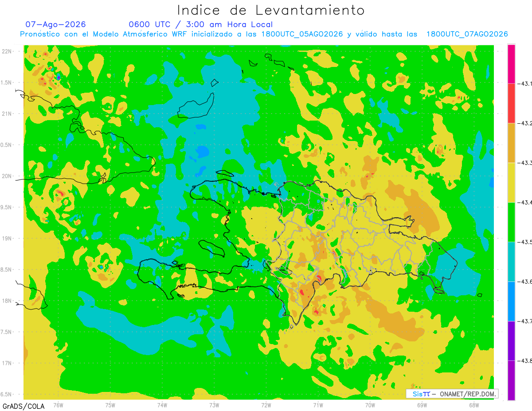Image resolution: width=532 pixels, height=411 pixels.
Task: Click the '73W' longitude label
Action: point(214,405)
